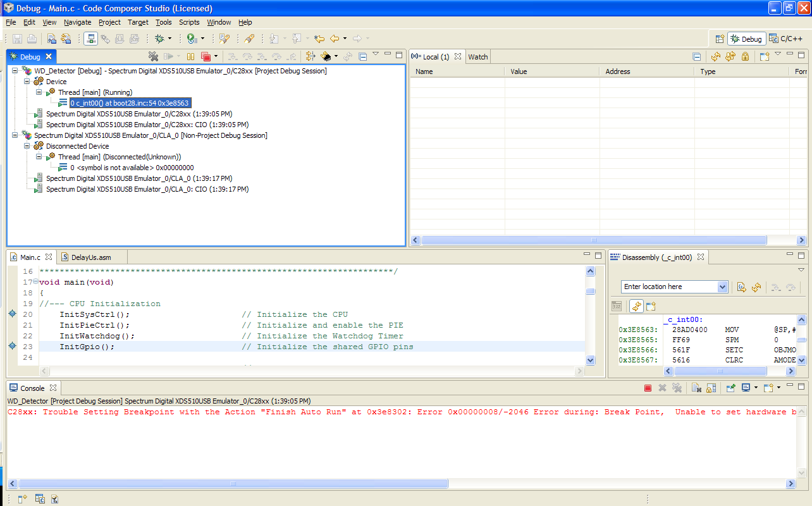Image resolution: width=812 pixels, height=506 pixels.
Task: Click the Halt (pause) button in Debug view
Action: point(190,56)
